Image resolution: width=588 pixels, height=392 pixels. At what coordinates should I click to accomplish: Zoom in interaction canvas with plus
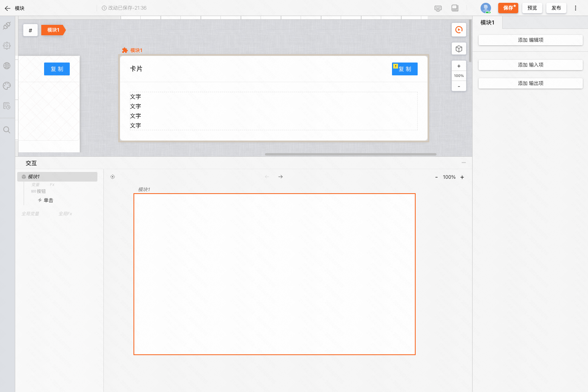point(462,177)
